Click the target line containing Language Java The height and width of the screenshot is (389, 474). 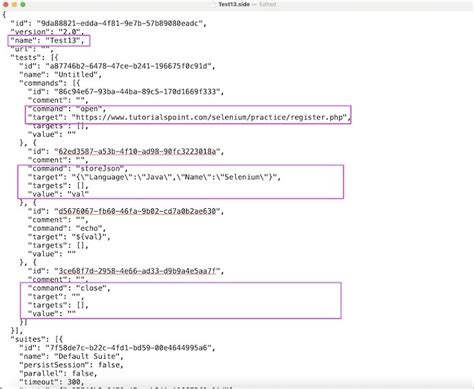(154, 177)
